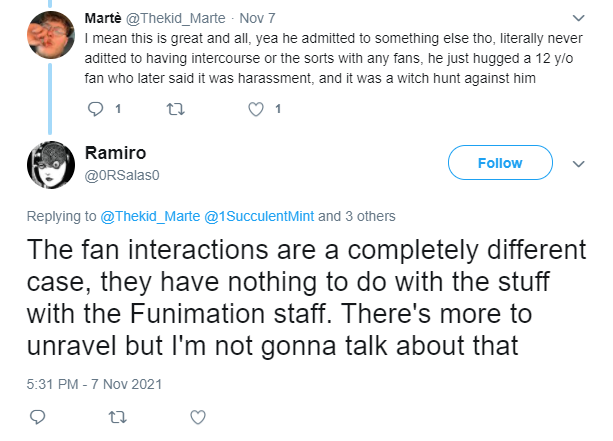Expand the chevron menu next to Follow

pyautogui.click(x=578, y=164)
